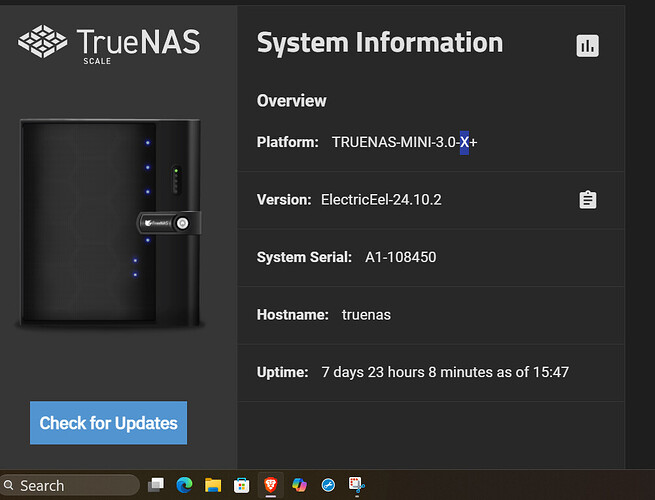Click the TrueNAS Mini device image

click(110, 223)
